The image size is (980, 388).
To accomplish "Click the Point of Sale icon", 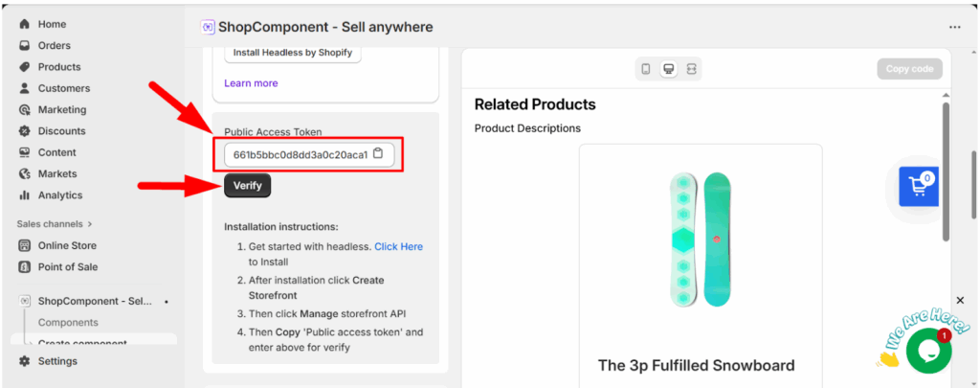I will 25,267.
